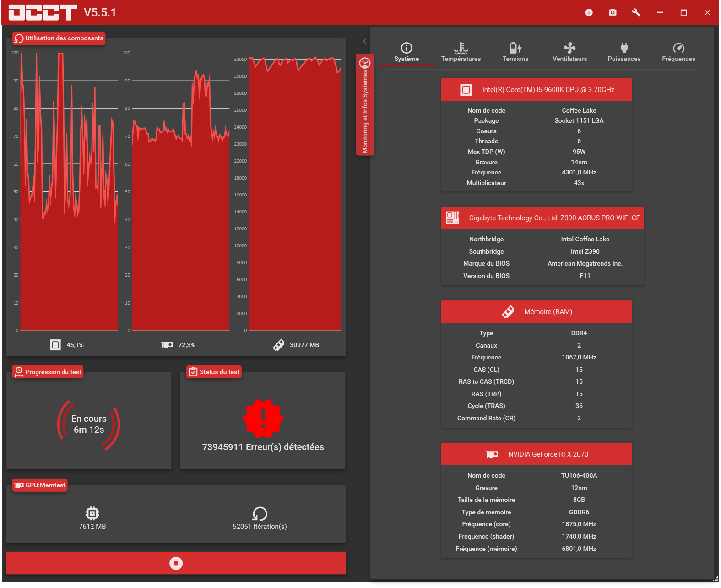Click the 7612 MB value
This screenshot has width=721, height=588.
click(x=92, y=527)
